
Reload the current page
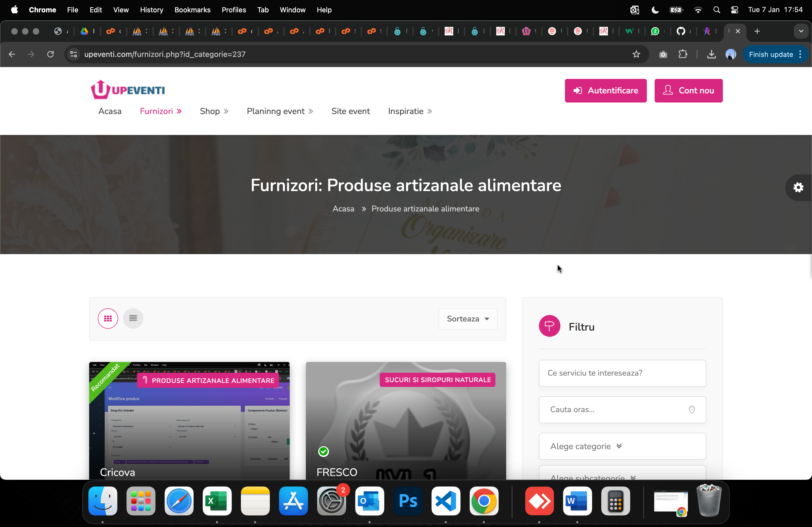[50, 54]
